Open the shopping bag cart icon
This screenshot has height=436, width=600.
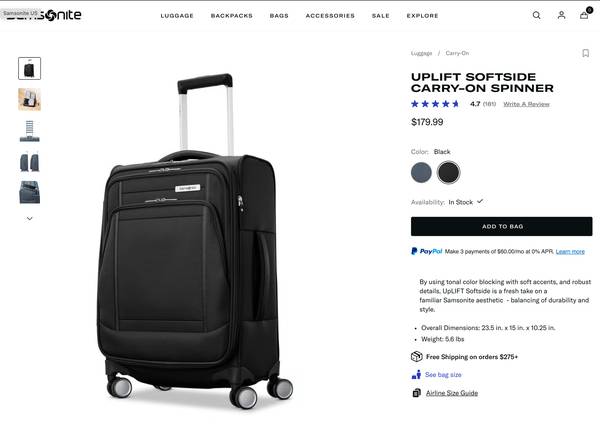click(x=584, y=15)
